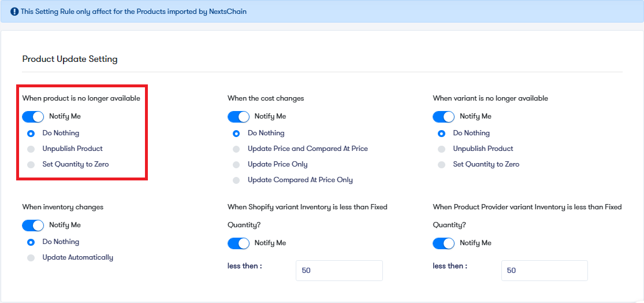Pick Update Compared At Price Only
The height and width of the screenshot is (303, 644).
pyautogui.click(x=236, y=180)
